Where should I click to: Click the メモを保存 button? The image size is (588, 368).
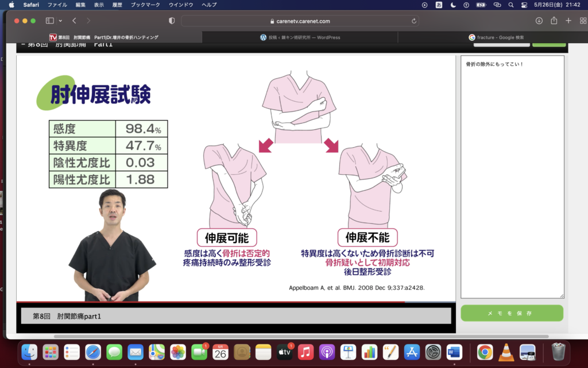pyautogui.click(x=512, y=313)
